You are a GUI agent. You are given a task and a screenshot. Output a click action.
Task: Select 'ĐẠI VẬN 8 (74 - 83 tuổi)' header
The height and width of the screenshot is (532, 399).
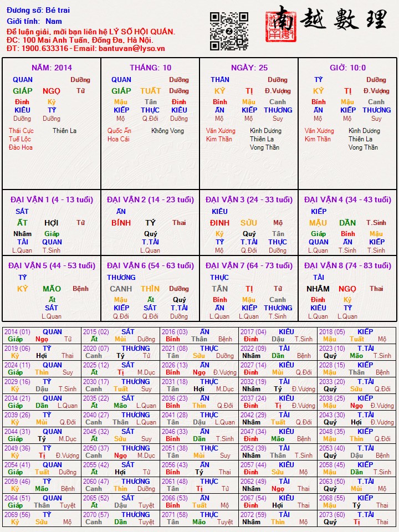348,265
